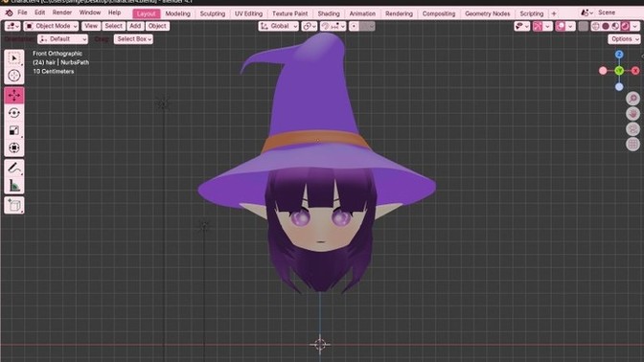Open the proportional falloff dropdown
Screen dimensions: 644x362
coord(367,26)
